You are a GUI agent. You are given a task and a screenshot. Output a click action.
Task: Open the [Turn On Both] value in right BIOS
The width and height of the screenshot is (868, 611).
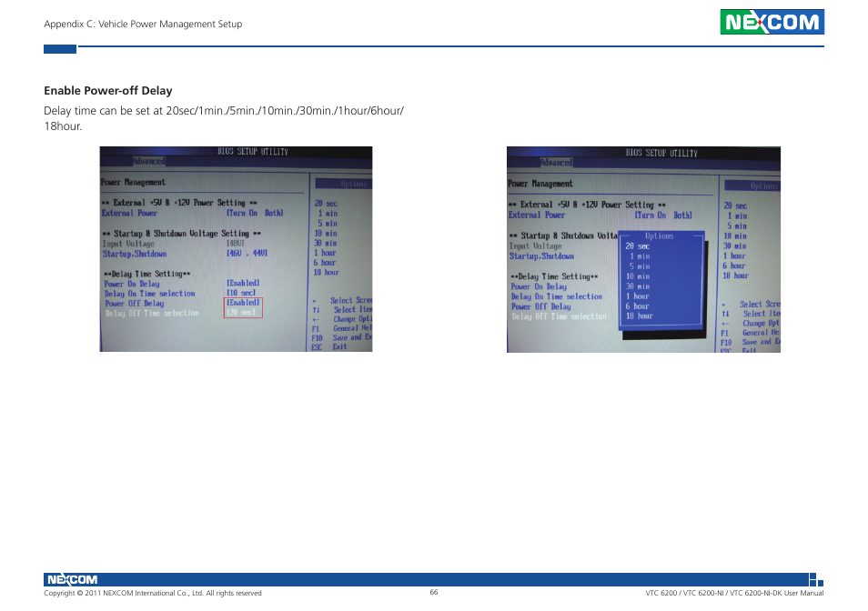coord(663,215)
